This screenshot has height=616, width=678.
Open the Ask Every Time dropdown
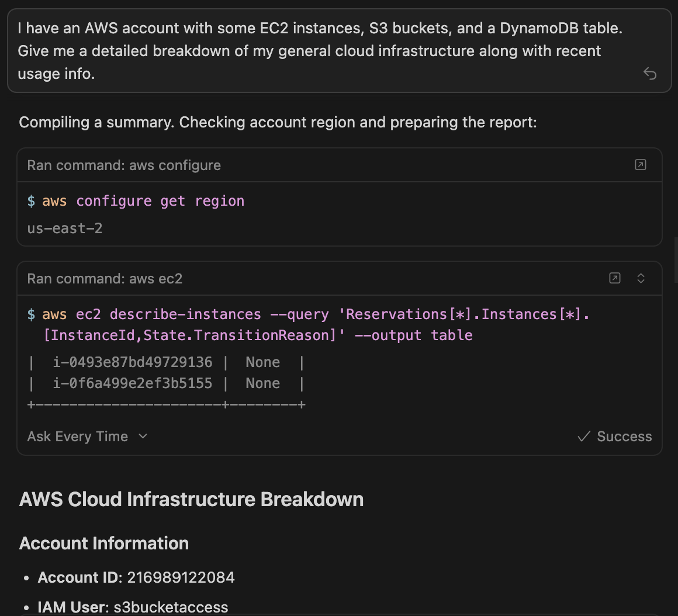[87, 436]
